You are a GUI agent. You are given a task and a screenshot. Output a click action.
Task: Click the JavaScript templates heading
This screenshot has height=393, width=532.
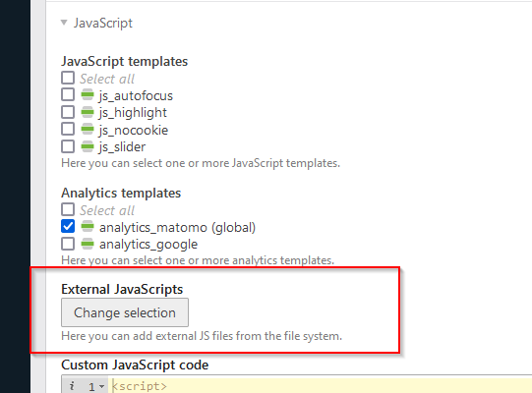[124, 61]
